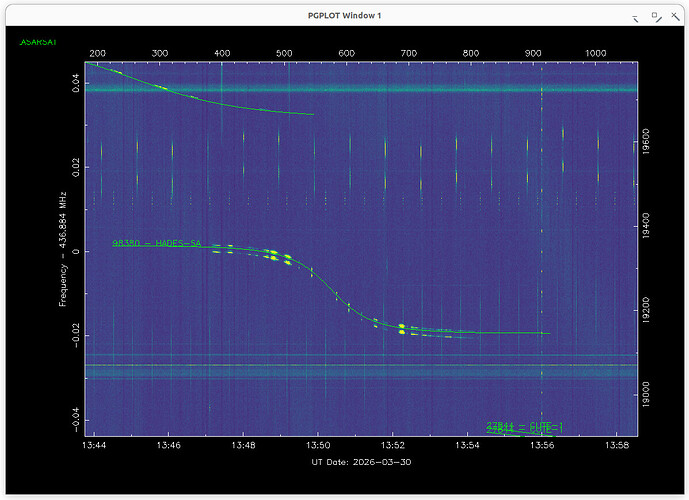Click the -0.02 frequency tick label
689x500 pixels.
pyautogui.click(x=78, y=335)
